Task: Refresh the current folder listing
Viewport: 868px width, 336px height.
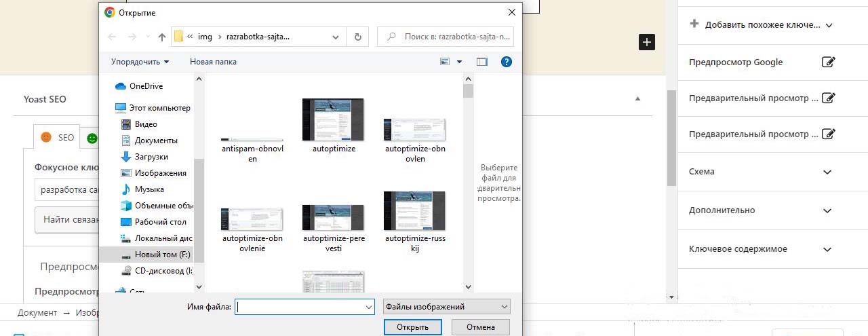Action: tap(357, 37)
